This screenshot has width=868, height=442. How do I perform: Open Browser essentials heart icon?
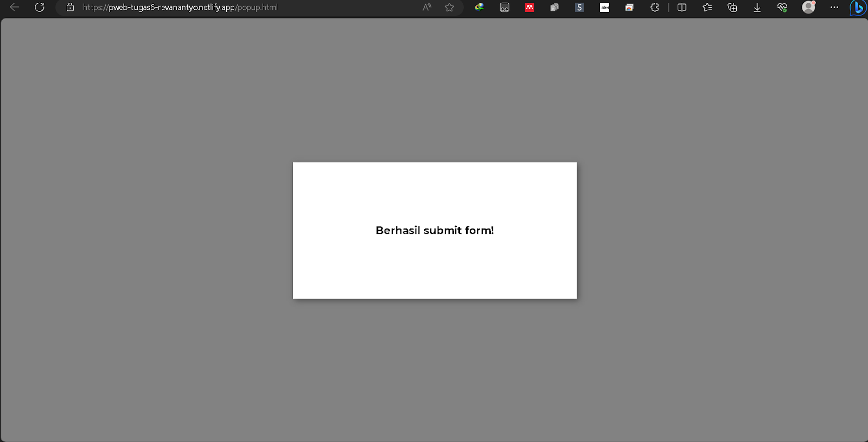click(x=782, y=7)
